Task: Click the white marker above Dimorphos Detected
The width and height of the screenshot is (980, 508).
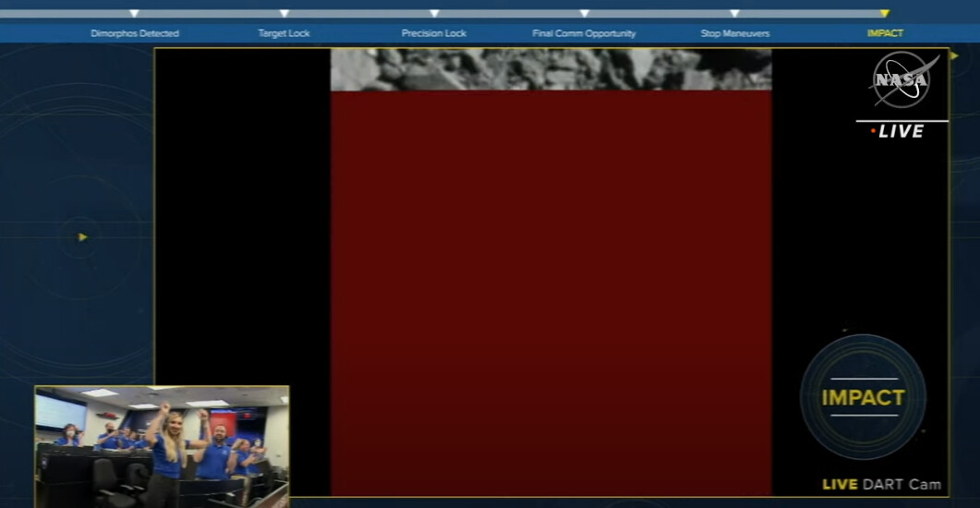Action: (134, 14)
